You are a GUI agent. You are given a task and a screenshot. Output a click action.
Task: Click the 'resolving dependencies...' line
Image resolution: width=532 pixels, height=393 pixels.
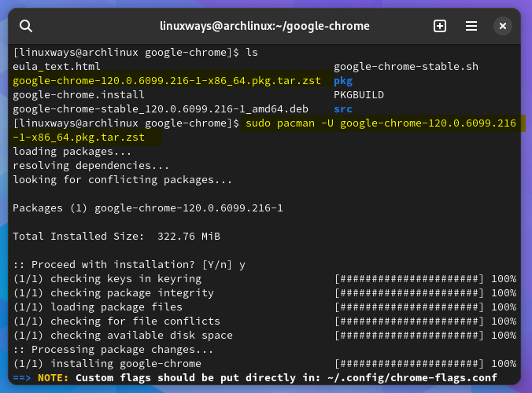pos(91,166)
